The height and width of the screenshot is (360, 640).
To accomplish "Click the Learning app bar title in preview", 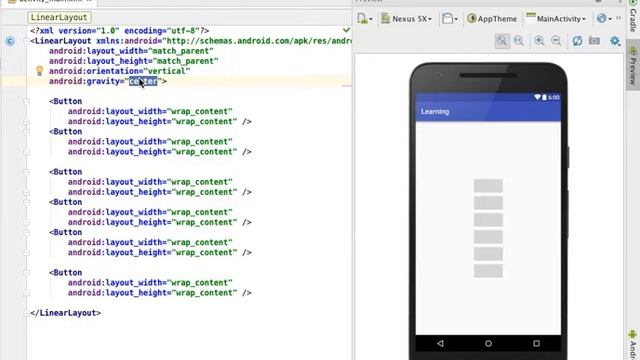I will [435, 111].
